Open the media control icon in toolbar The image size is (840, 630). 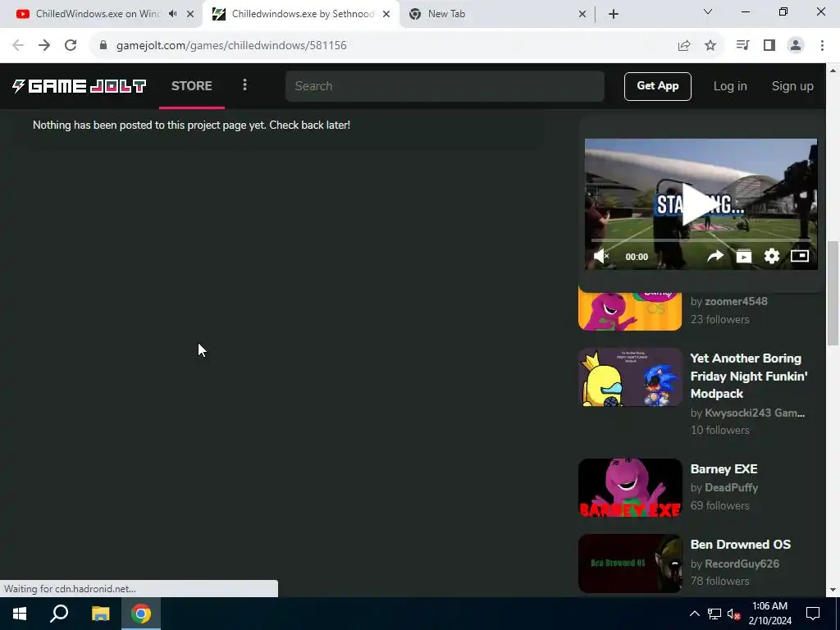click(742, 46)
